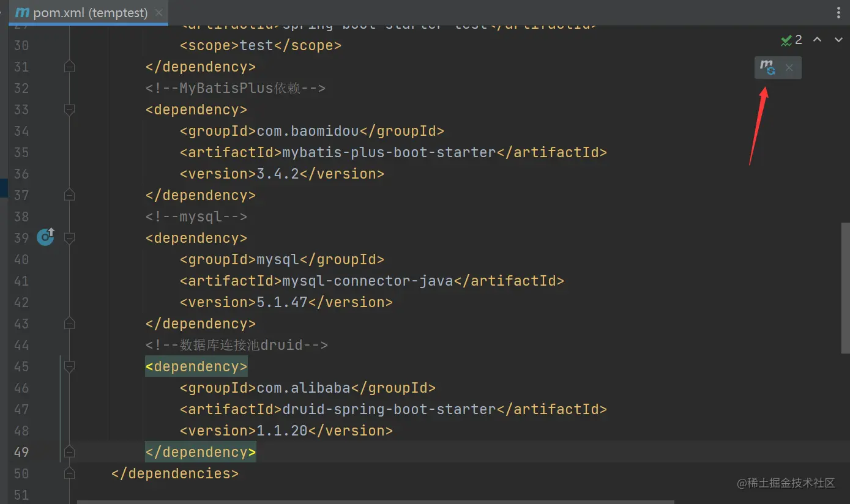This screenshot has width=850, height=504.
Task: Go to previous highlighted problem arrow
Action: 817,40
